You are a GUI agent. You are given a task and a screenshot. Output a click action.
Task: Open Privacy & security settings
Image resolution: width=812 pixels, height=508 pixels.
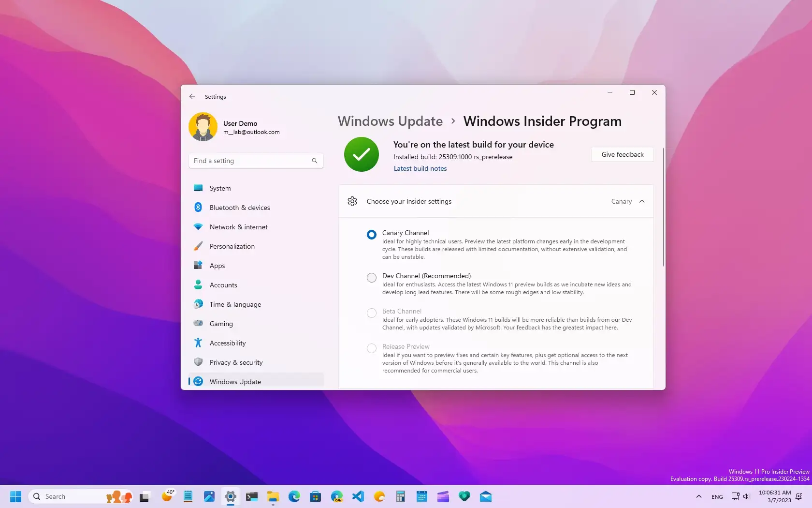click(256, 362)
